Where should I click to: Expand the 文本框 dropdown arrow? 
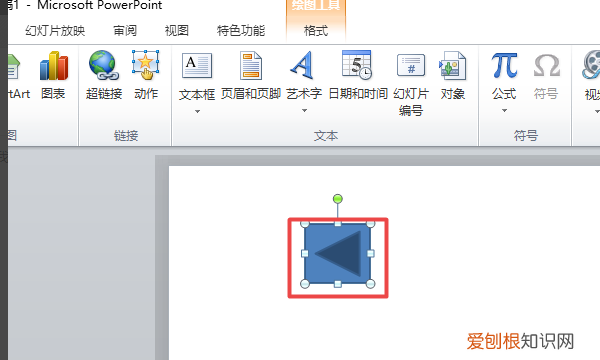[197, 112]
